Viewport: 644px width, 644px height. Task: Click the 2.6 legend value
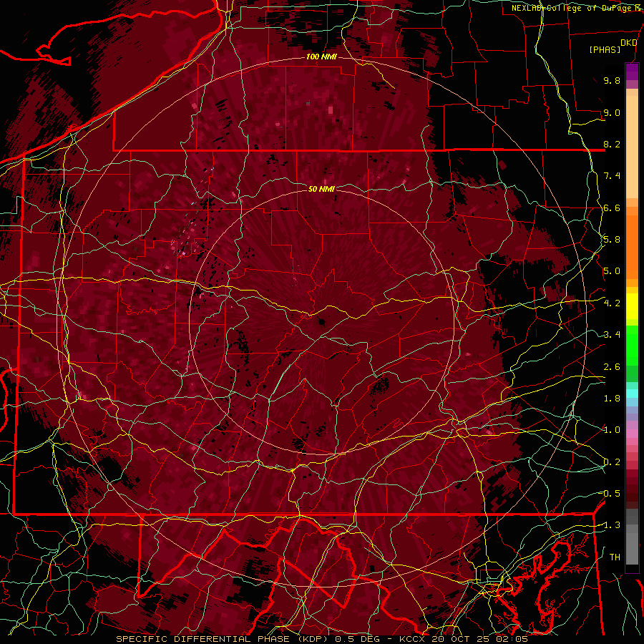coord(612,367)
